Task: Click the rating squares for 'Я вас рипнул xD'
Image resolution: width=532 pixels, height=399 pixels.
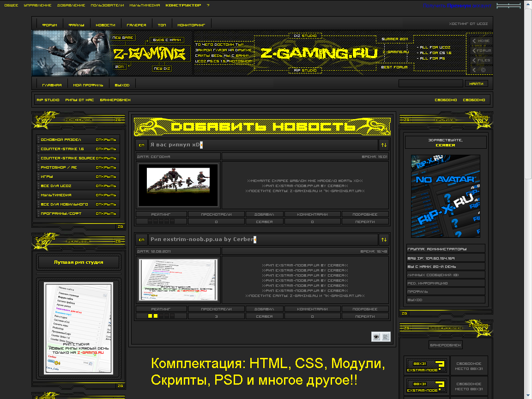Action: tap(161, 222)
